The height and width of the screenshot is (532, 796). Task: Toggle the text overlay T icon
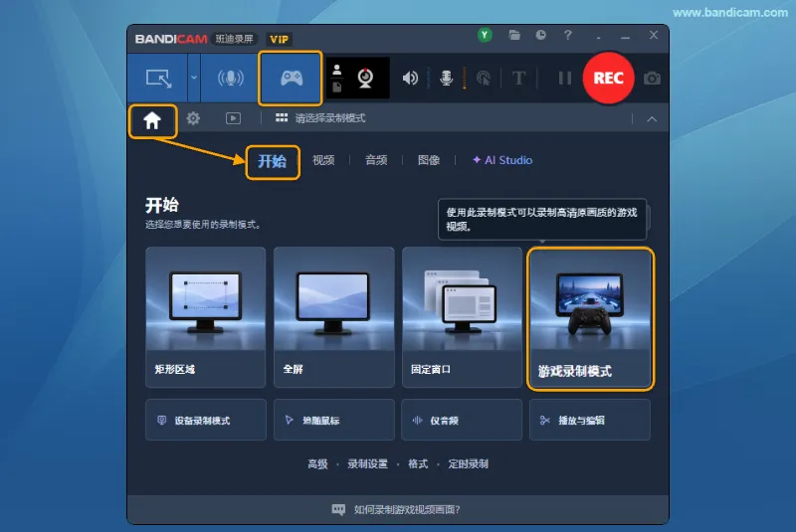(x=518, y=79)
